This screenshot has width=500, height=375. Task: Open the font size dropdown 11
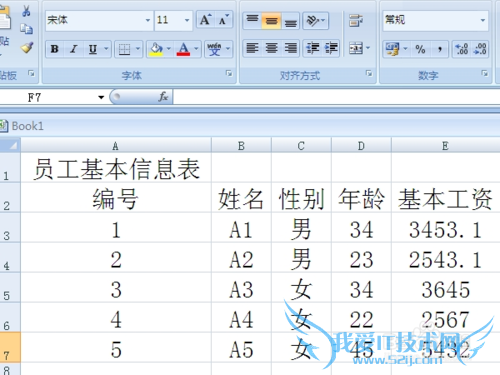(x=187, y=20)
